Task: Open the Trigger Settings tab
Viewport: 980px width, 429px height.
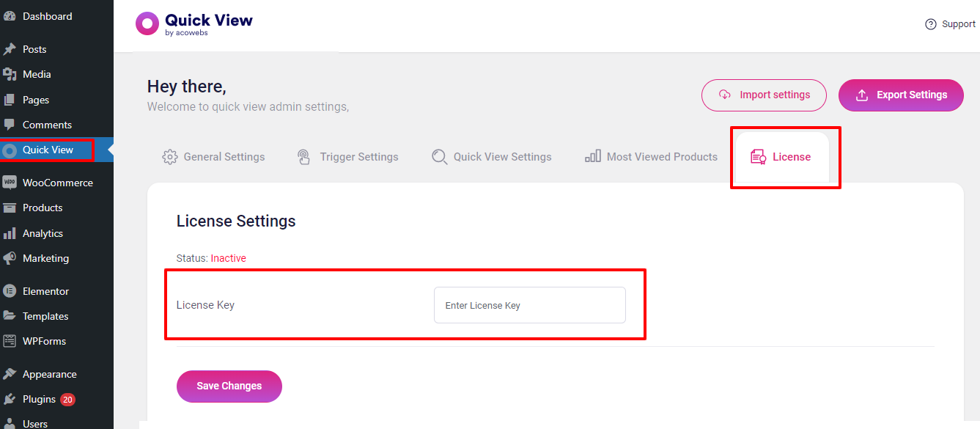Action: pos(347,157)
